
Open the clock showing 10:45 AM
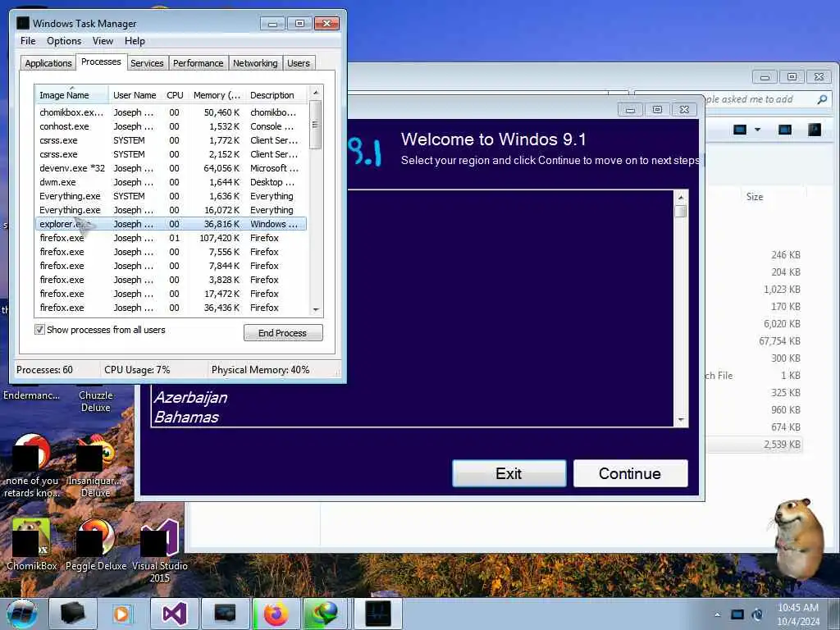[798, 614]
